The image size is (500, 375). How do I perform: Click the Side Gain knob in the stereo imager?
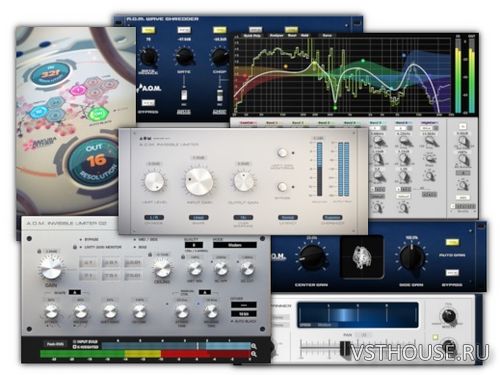411,257
